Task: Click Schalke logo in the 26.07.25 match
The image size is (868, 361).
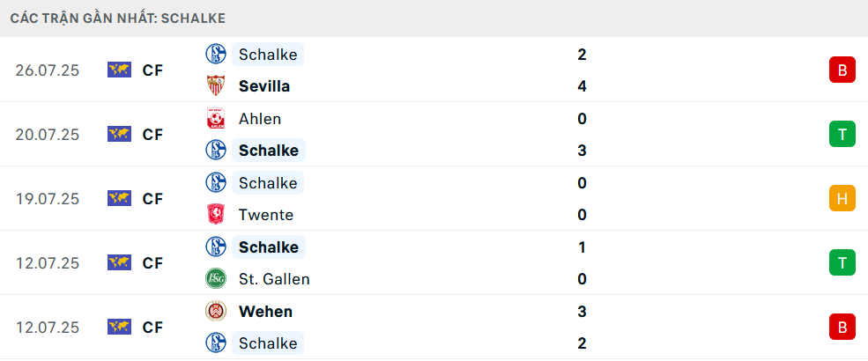Action: tap(216, 54)
